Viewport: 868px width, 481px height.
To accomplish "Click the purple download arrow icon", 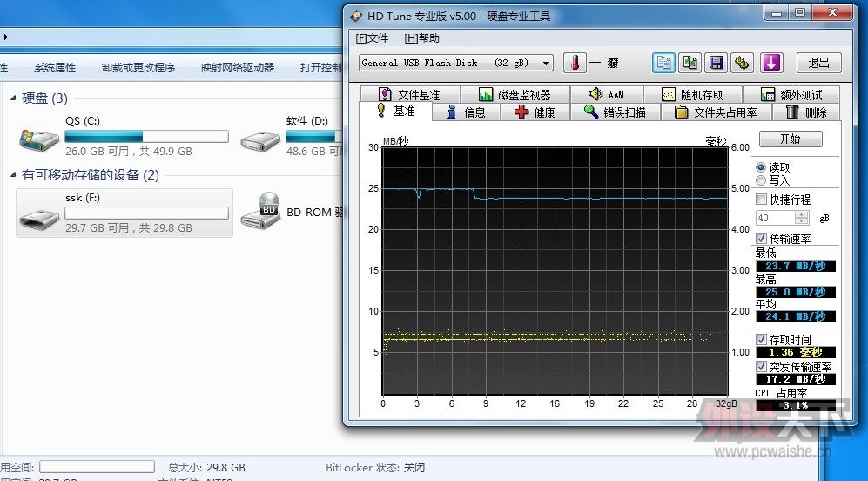I will [771, 63].
